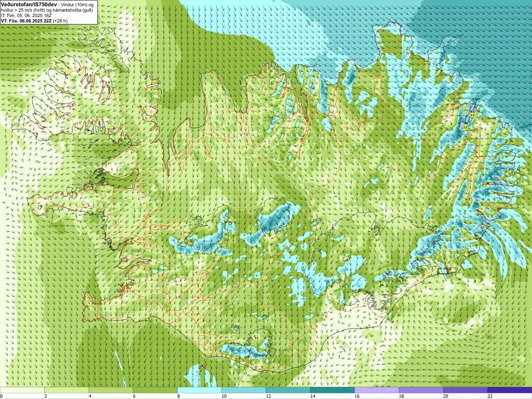
Task: Click the 2–4 m/s light green legend swatch
Action: click(x=66, y=390)
